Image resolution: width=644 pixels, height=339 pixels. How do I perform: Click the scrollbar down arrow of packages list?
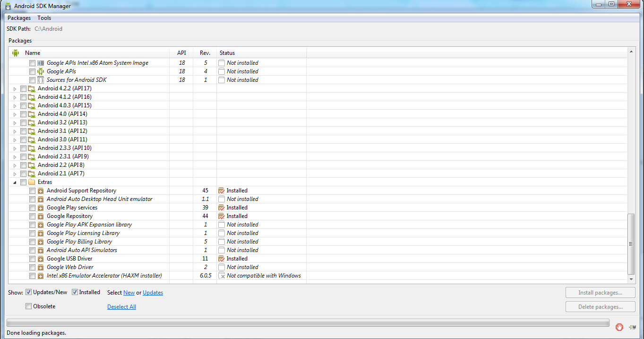(x=631, y=280)
